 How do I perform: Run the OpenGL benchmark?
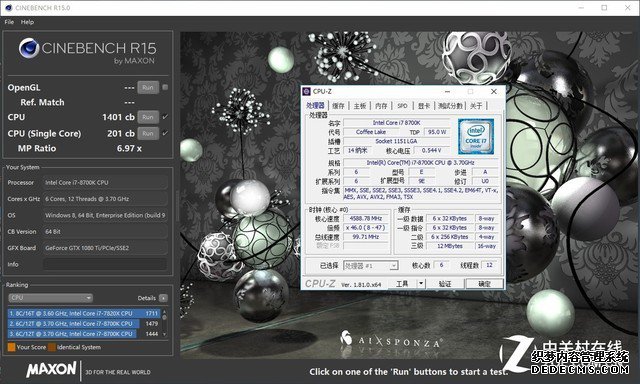point(148,87)
